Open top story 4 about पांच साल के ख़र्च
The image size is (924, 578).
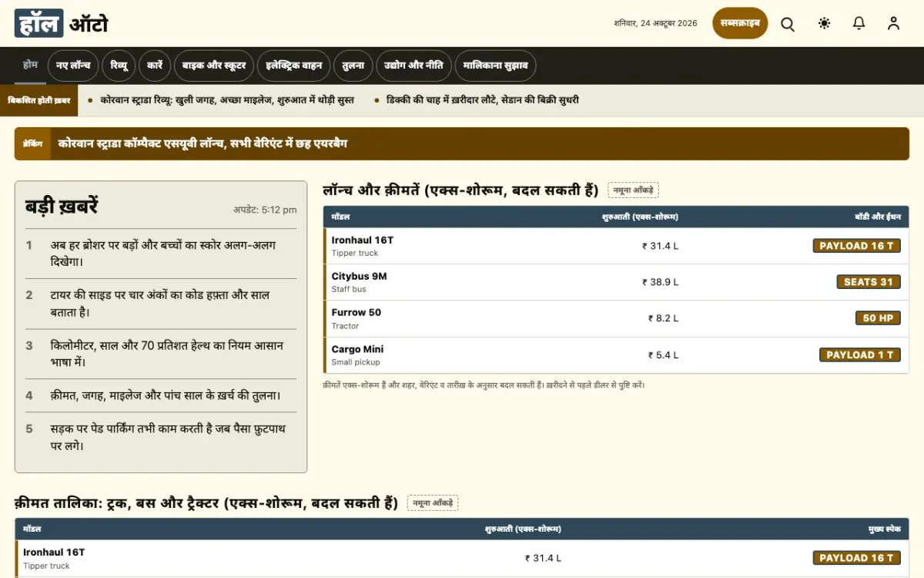161,395
